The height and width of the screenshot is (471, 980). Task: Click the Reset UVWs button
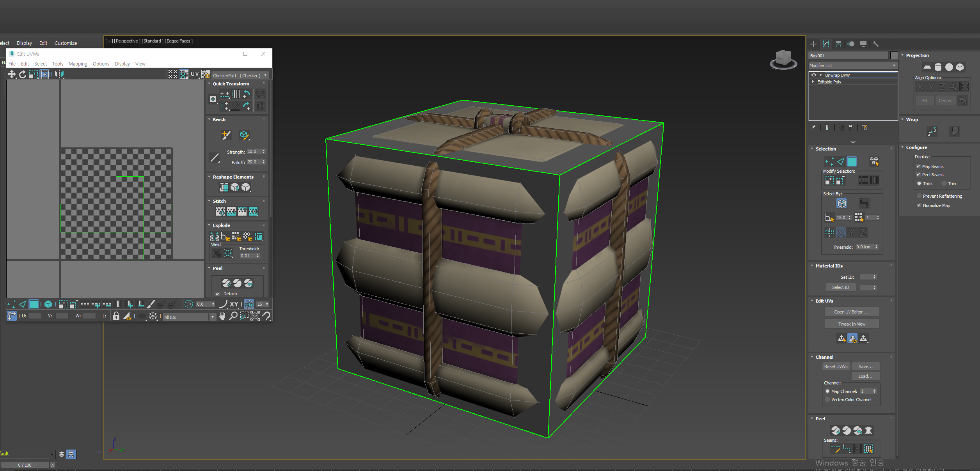(836, 367)
